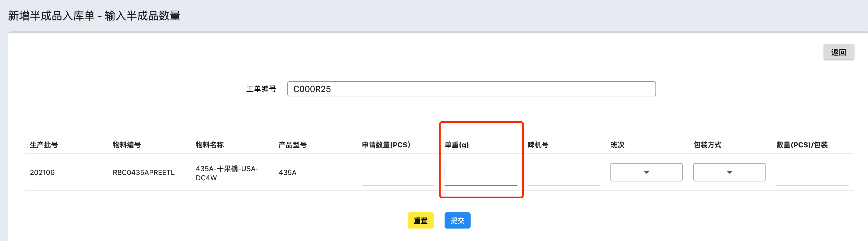The height and width of the screenshot is (241, 868).
Task: Click the 工单编号 label
Action: click(261, 89)
